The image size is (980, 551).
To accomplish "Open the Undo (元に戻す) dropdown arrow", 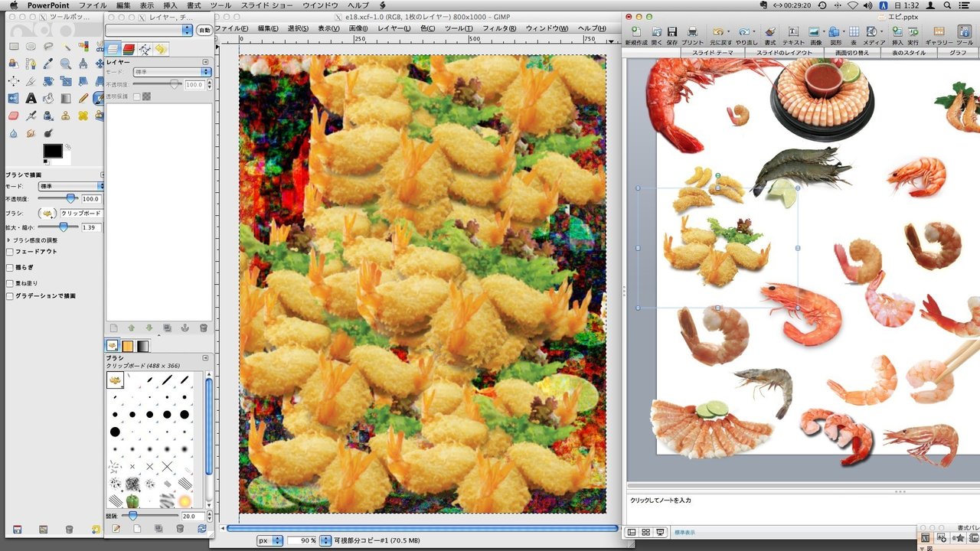I will point(730,32).
